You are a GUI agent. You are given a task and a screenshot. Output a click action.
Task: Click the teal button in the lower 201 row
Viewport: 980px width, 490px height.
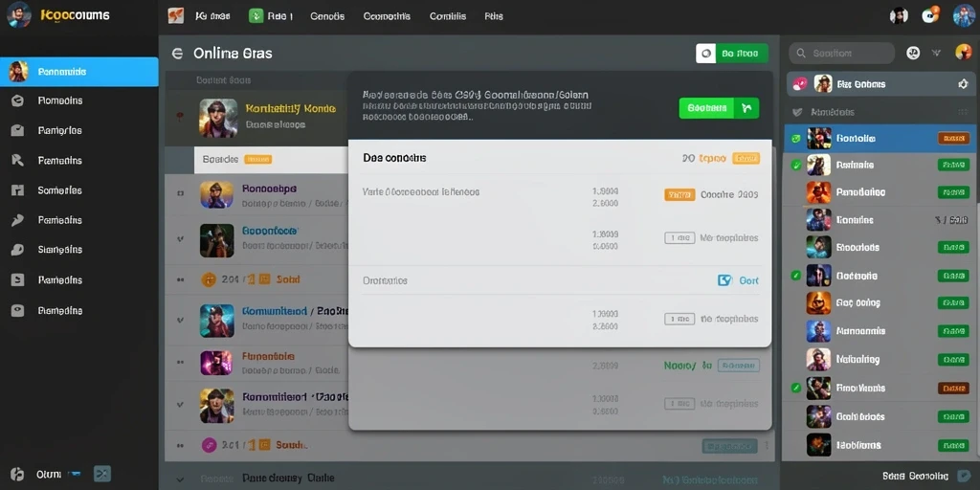tap(729, 446)
